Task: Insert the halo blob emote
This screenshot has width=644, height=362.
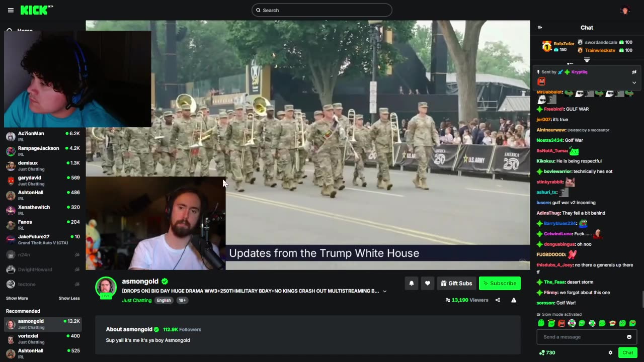Action: (x=551, y=323)
